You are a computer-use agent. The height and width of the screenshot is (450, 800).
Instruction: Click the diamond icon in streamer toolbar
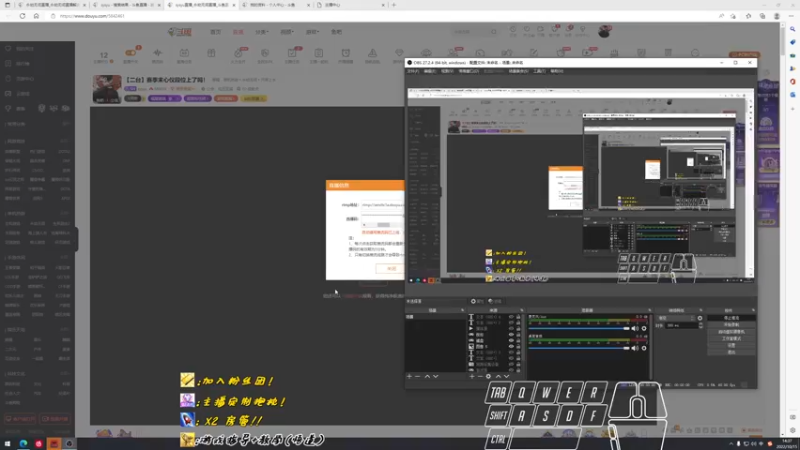(x=399, y=53)
